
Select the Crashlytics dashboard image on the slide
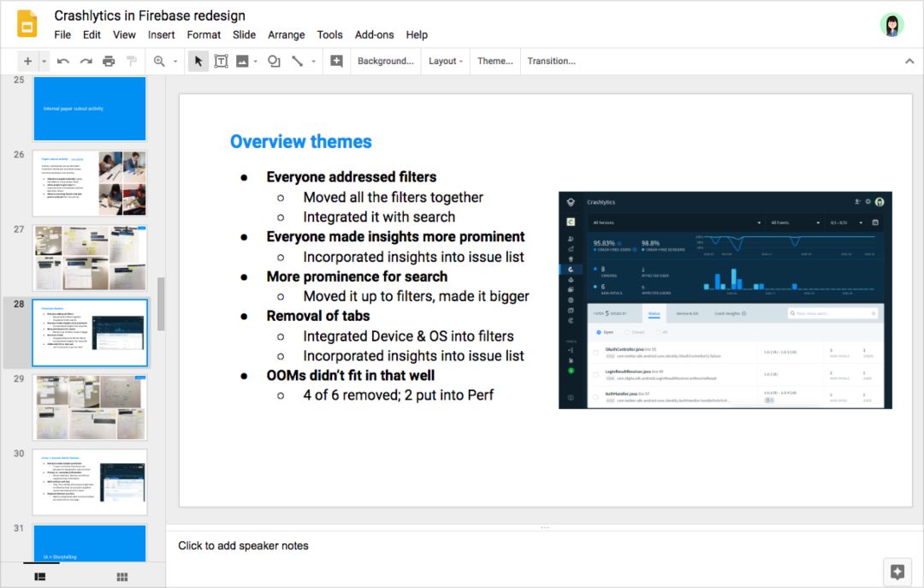[726, 300]
